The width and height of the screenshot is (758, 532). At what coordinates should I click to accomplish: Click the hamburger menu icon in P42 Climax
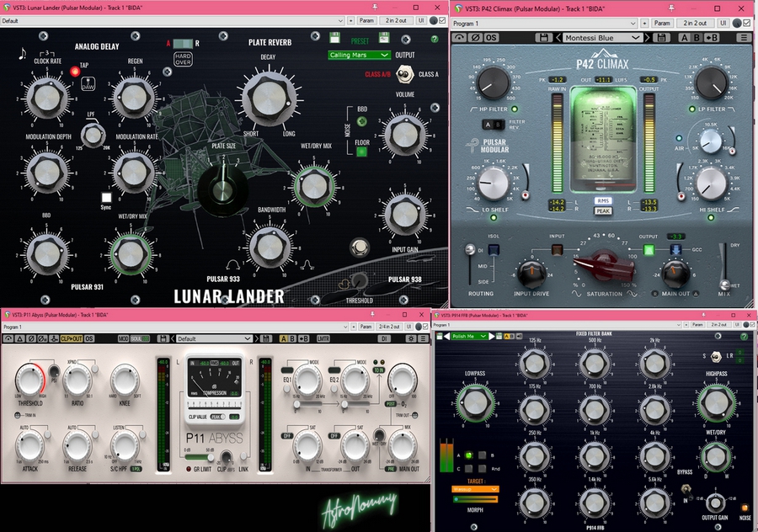click(743, 38)
